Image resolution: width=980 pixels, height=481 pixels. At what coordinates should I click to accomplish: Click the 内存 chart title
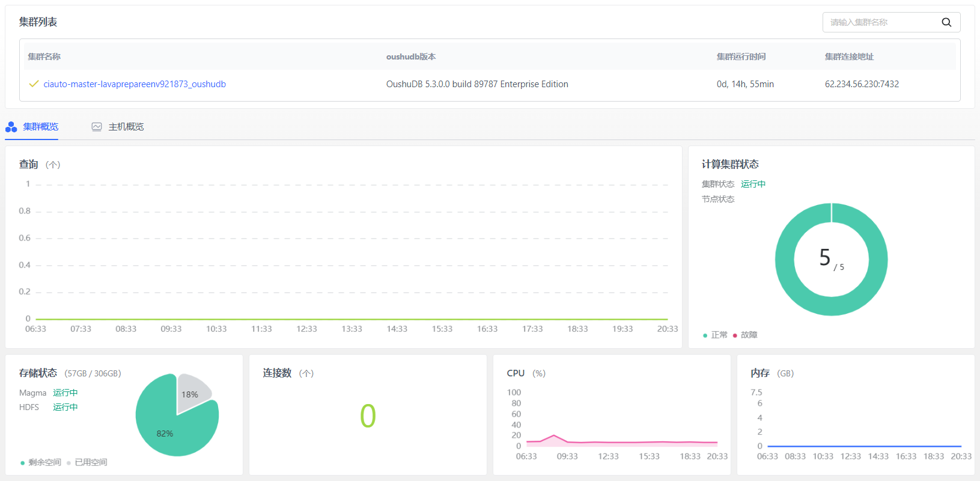(760, 373)
